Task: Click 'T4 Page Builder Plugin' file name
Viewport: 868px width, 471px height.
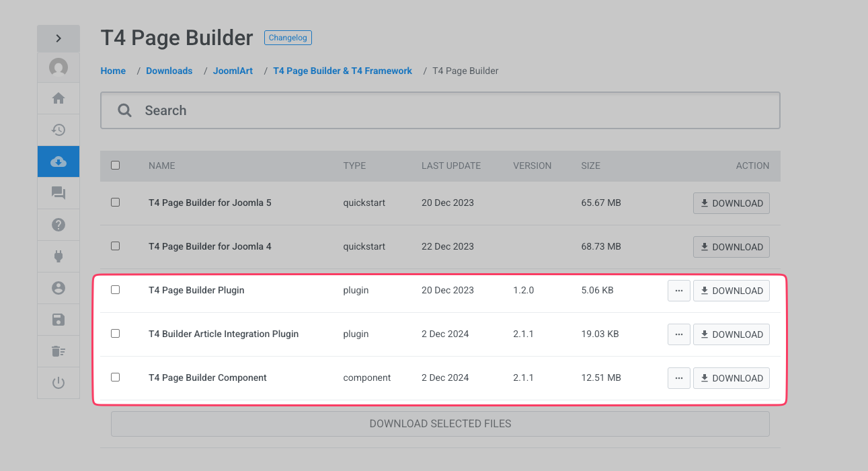Action: (x=196, y=290)
